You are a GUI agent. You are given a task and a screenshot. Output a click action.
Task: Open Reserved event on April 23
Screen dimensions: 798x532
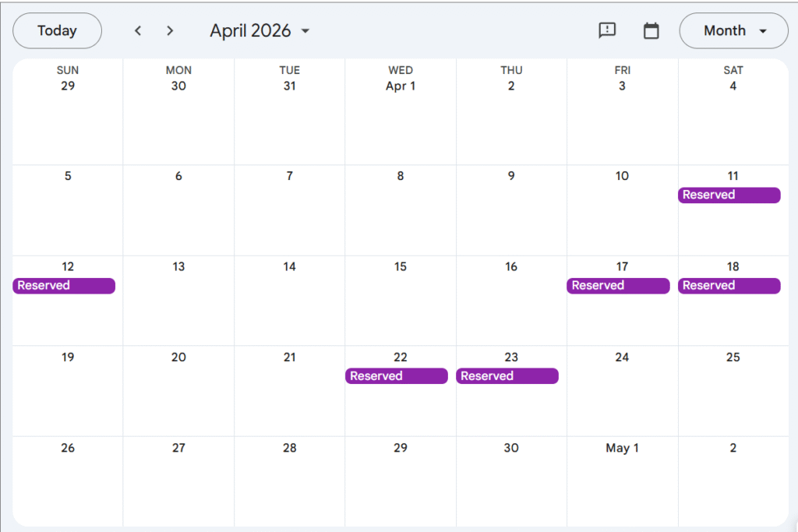[507, 376]
